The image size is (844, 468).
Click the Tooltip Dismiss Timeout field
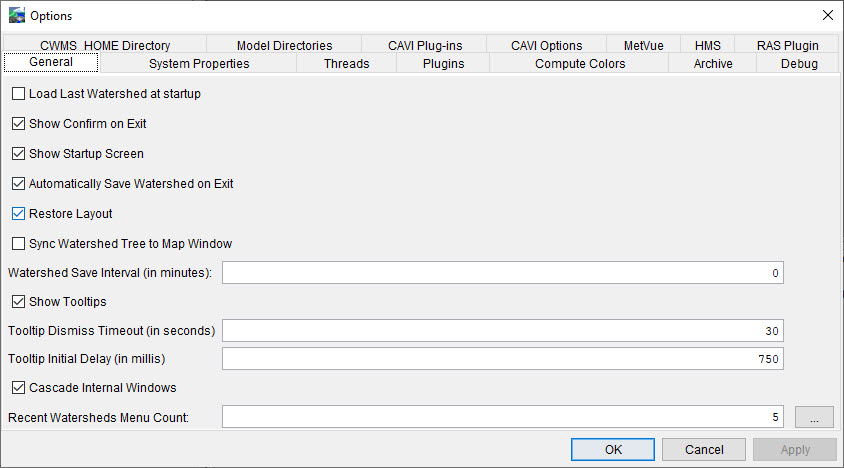(x=503, y=331)
